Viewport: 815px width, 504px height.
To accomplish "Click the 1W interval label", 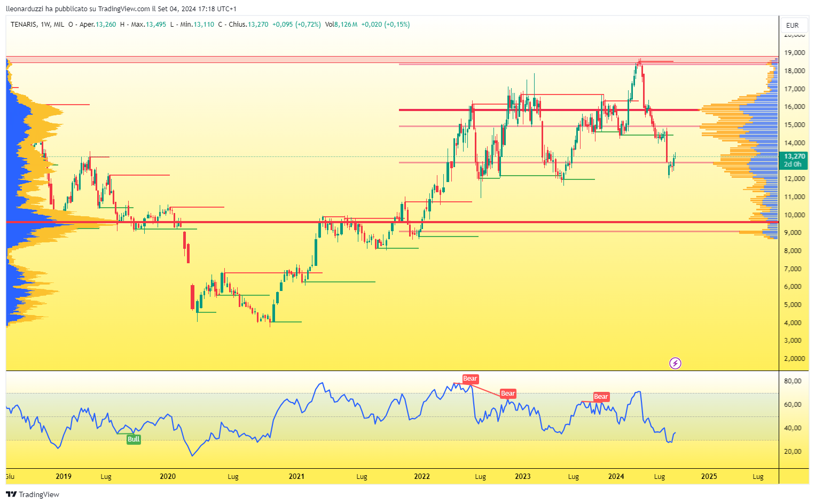I will [45, 25].
